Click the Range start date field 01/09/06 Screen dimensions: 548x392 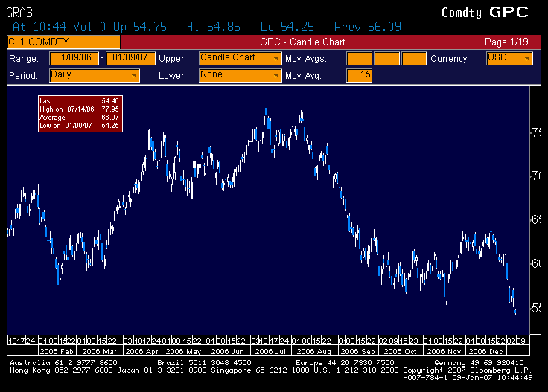point(74,58)
